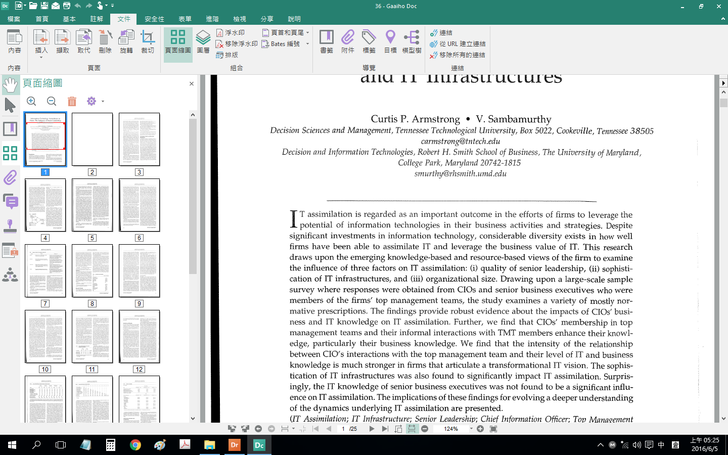Open the attachments paperclip panel in sidebar
This screenshot has width=728, height=455.
pos(10,177)
